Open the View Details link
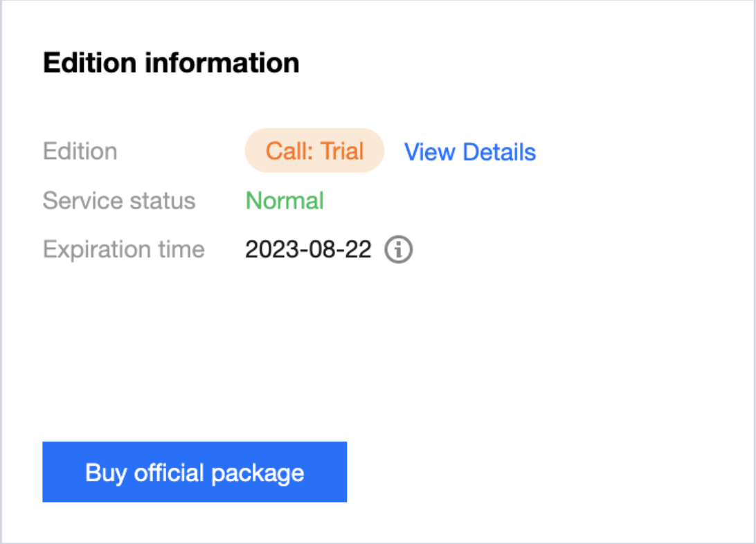The height and width of the screenshot is (544, 756). coord(469,152)
